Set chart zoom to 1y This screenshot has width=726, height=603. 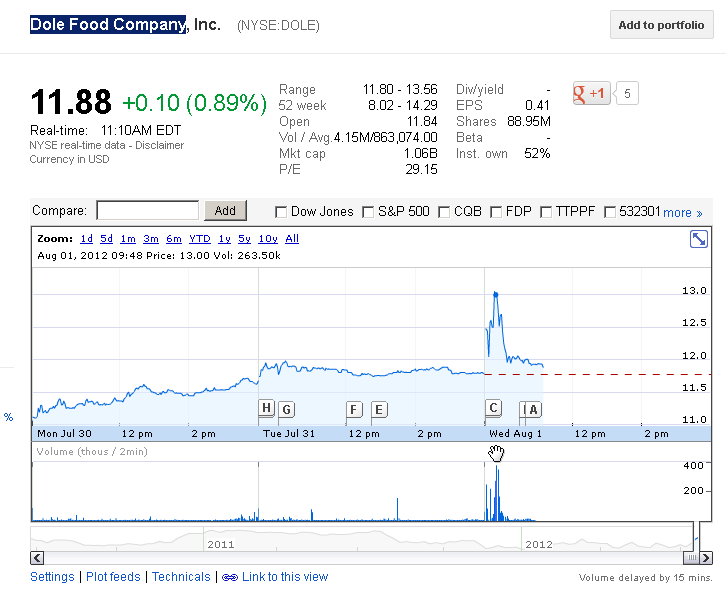tap(225, 239)
